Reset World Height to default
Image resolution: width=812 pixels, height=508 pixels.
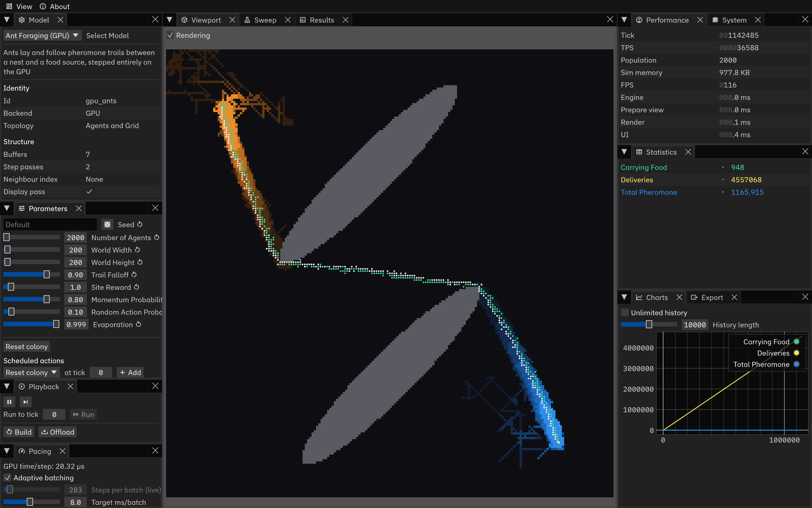(140, 262)
